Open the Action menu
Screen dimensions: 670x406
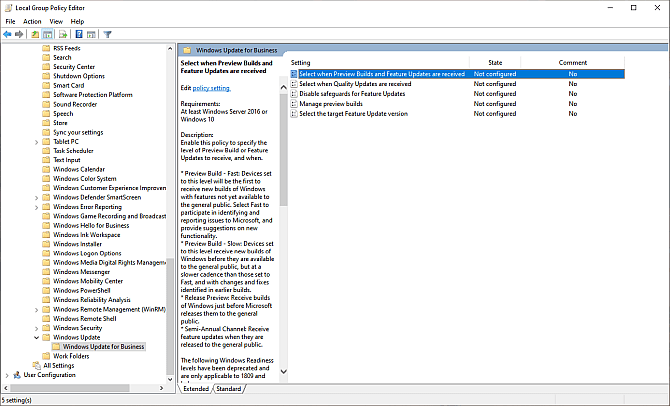pyautogui.click(x=33, y=20)
